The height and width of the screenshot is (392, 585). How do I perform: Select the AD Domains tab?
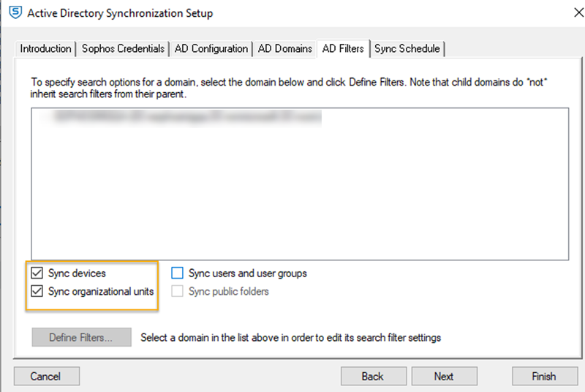pos(284,49)
